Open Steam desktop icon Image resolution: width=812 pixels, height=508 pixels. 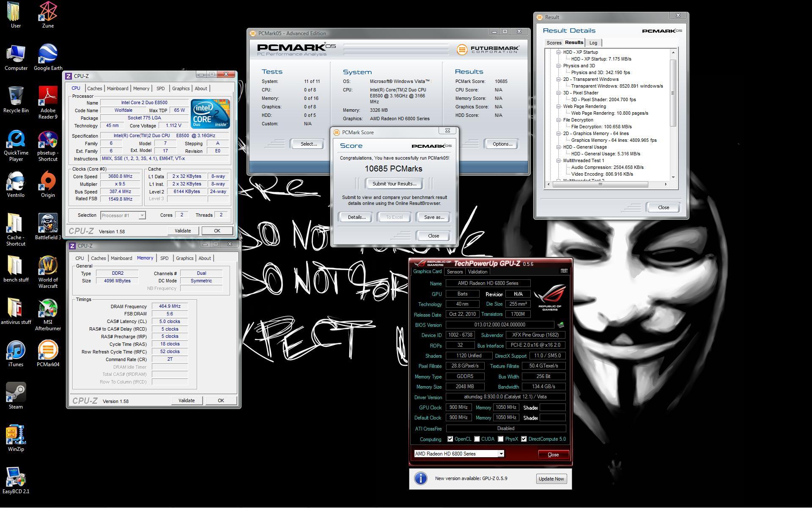pyautogui.click(x=16, y=396)
